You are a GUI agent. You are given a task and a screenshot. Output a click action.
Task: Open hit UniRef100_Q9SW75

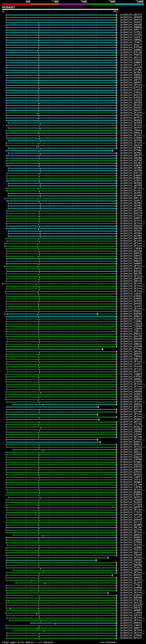(x=131, y=17)
